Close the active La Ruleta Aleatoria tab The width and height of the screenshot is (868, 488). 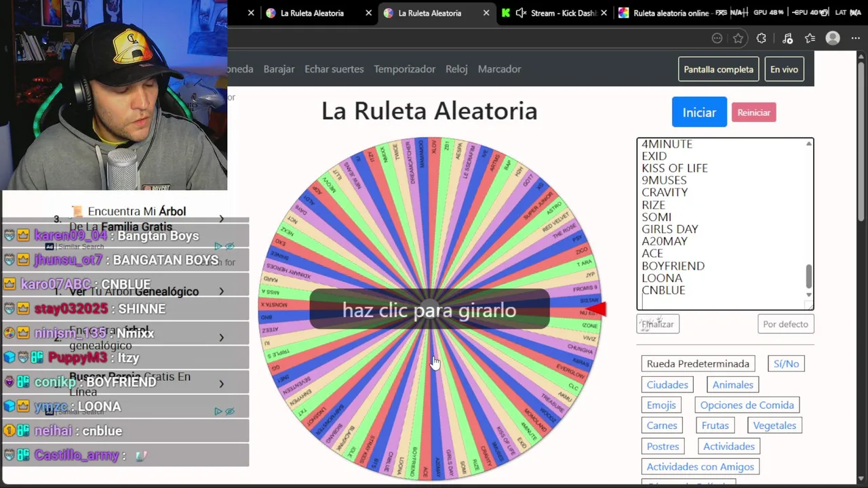[486, 13]
